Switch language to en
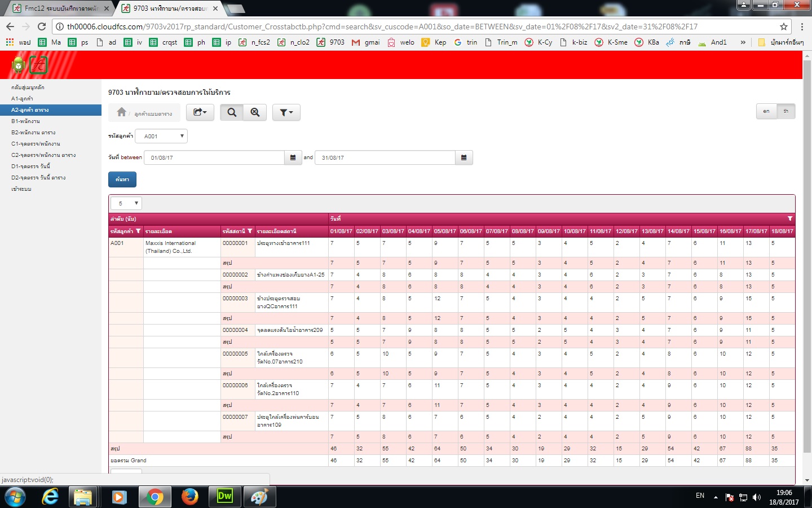Image resolution: width=812 pixels, height=508 pixels. [766, 111]
